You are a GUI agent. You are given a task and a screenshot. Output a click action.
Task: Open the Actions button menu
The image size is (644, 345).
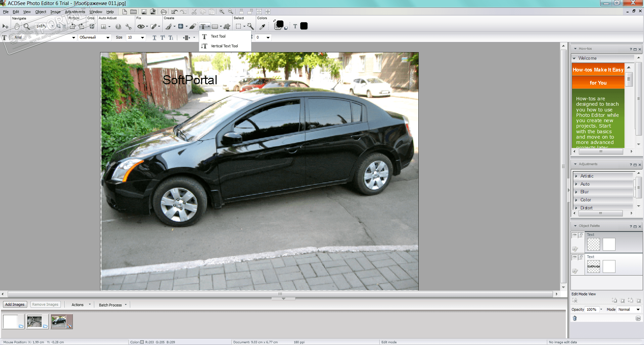click(81, 305)
